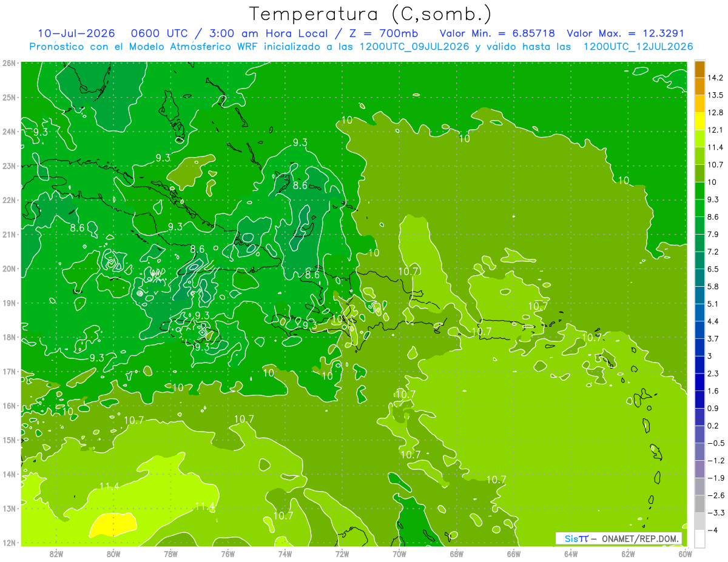Click the latitude axis label "17N"

[x=8, y=371]
